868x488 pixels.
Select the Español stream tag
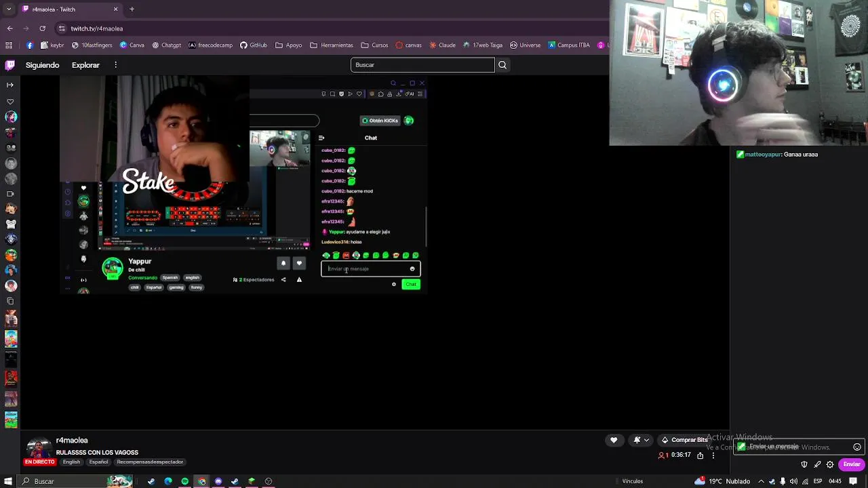pyautogui.click(x=98, y=462)
